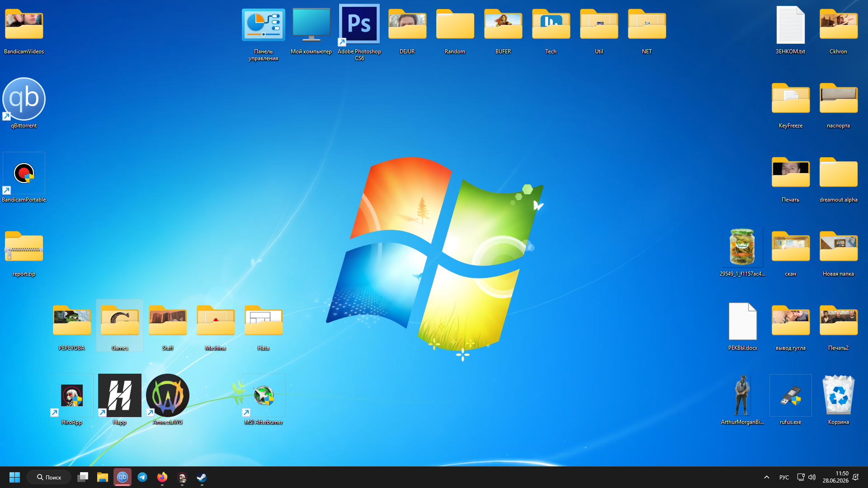
Task: Select the Мой компьютер desktop icon
Action: point(311,30)
